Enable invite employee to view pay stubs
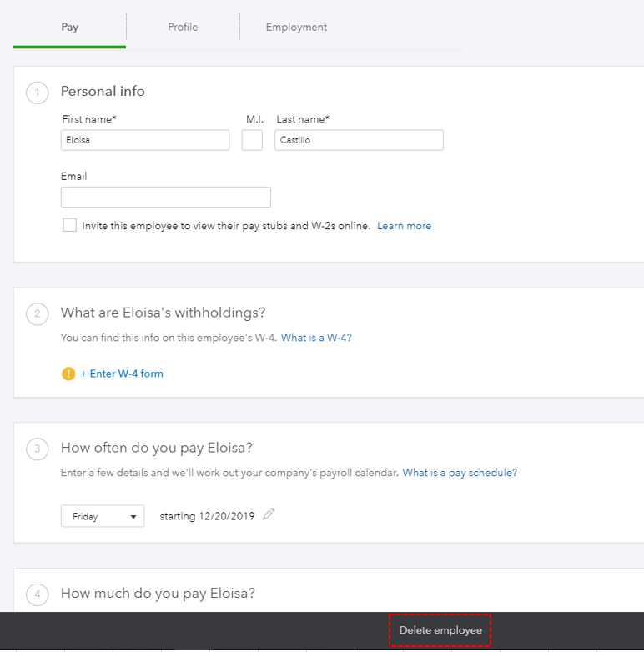The height and width of the screenshot is (652, 644). [x=70, y=225]
